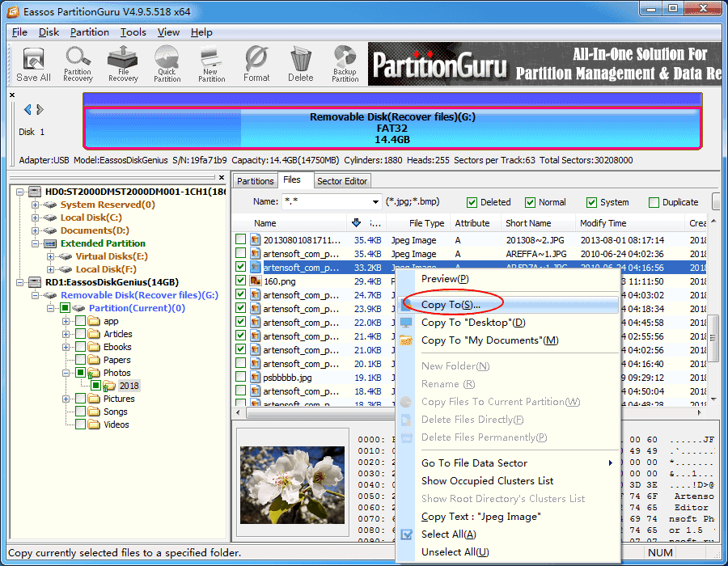
Task: Collapse the HD0 disk tree node
Action: pyautogui.click(x=20, y=192)
